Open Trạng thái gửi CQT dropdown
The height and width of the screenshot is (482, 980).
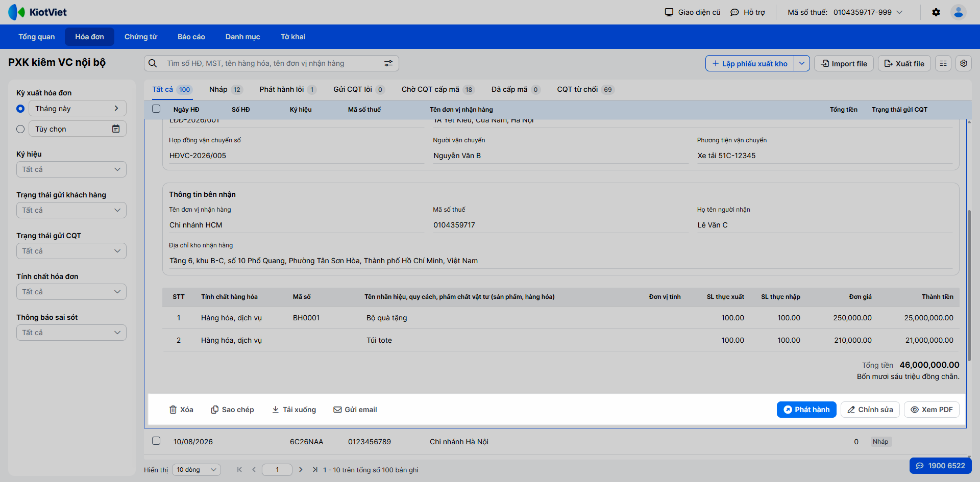(71, 251)
